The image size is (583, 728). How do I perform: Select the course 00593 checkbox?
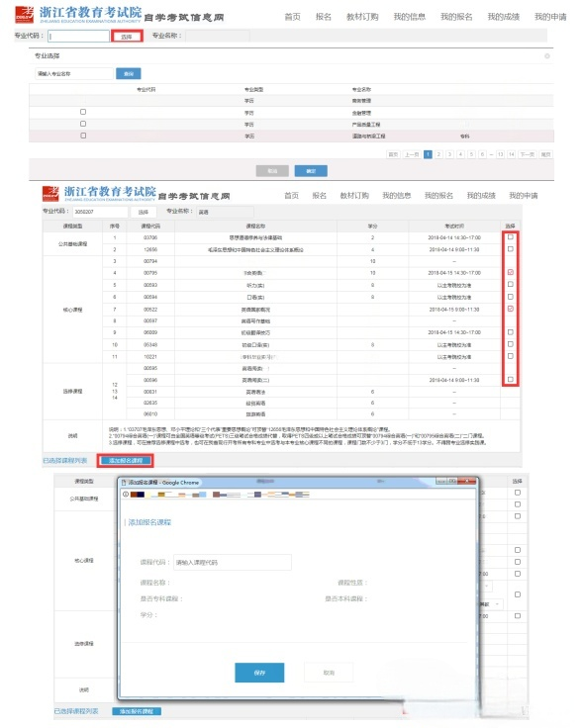pyautogui.click(x=511, y=284)
